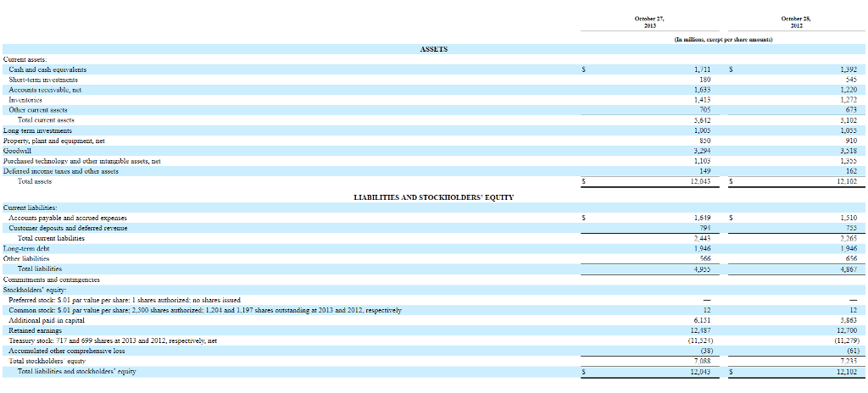Screen dimensions: 868x393
Task: Click the 2013 cash value 1,711
Action: pyautogui.click(x=702, y=69)
